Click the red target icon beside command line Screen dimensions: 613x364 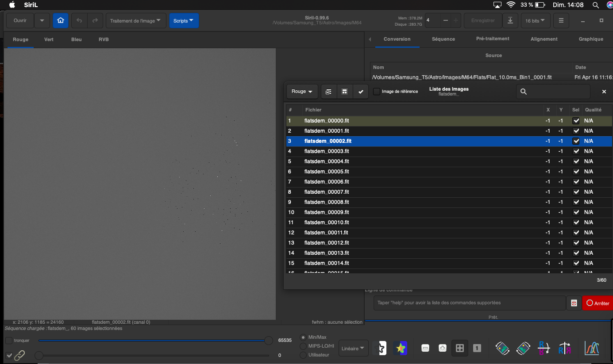tap(574, 303)
